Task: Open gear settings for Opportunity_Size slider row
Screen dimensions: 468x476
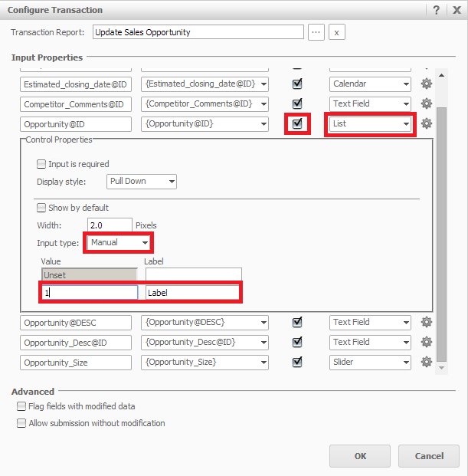Action: [427, 362]
